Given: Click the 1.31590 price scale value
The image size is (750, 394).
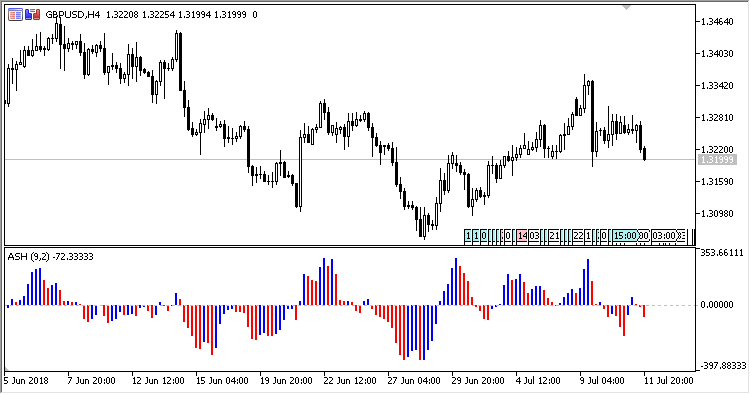Looking at the screenshot, I should tap(717, 182).
